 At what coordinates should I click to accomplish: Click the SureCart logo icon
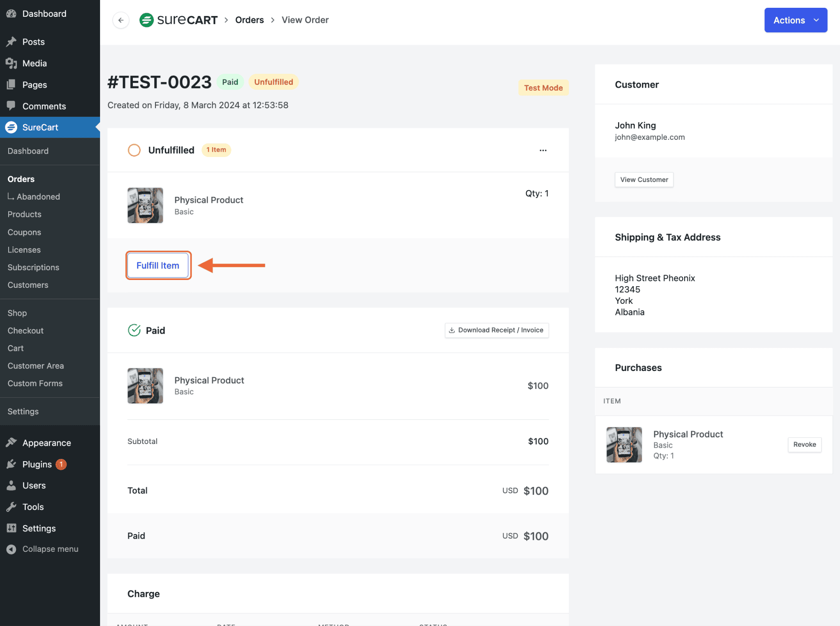pos(146,20)
